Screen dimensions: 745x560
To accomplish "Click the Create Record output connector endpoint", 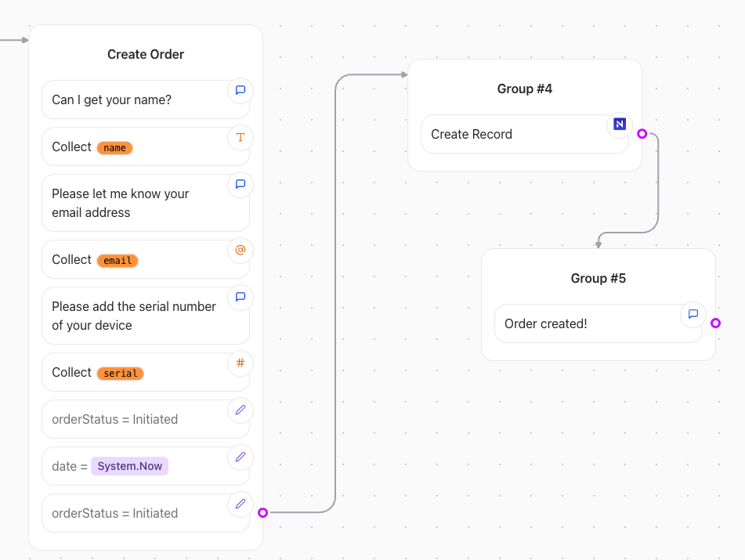I will [x=642, y=133].
